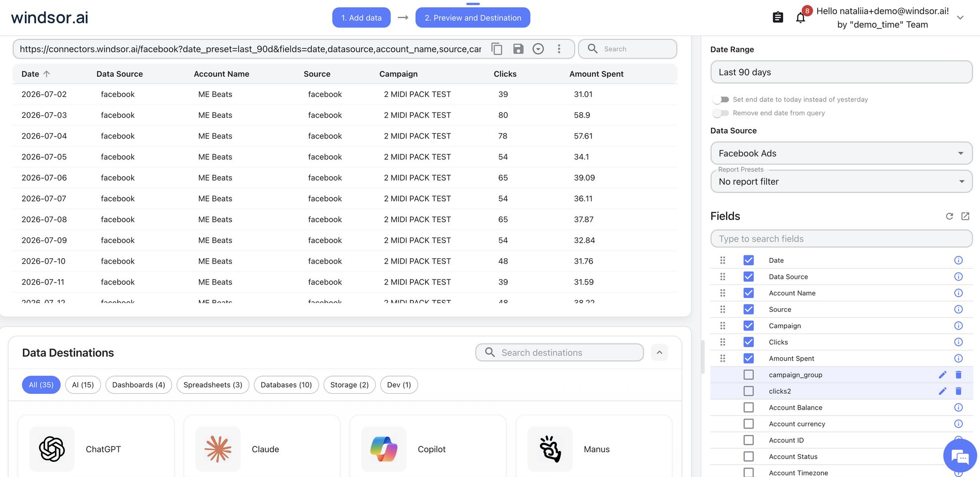Sort table by Clicks column
The height and width of the screenshot is (477, 980).
tap(505, 74)
